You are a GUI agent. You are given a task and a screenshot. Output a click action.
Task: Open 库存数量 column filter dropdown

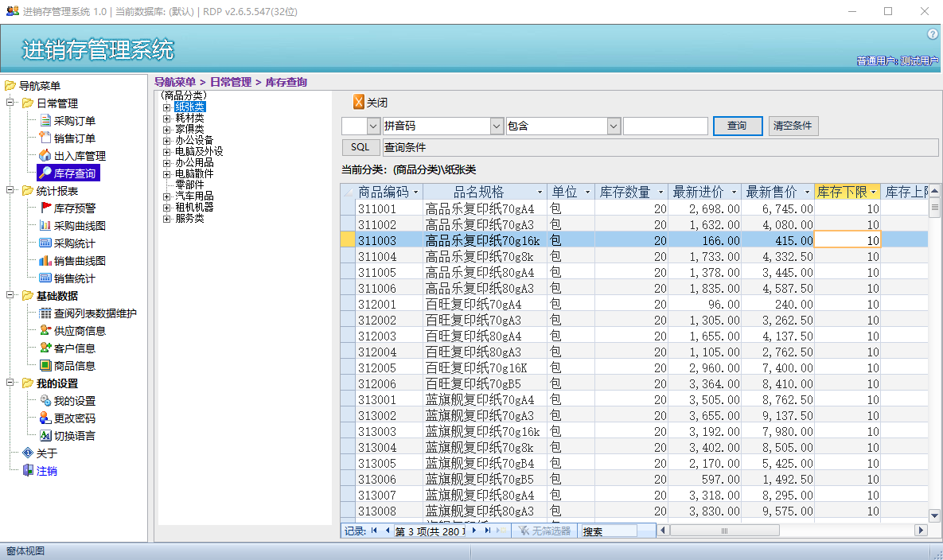[x=661, y=192]
